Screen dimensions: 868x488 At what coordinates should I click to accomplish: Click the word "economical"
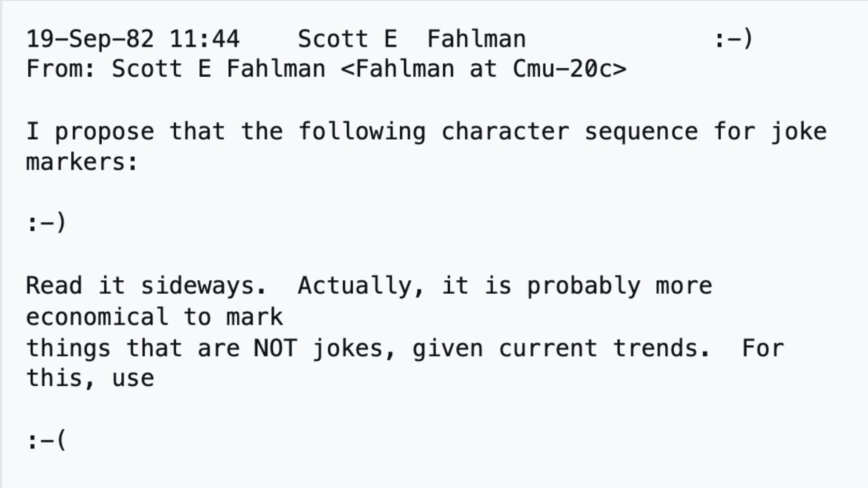(97, 317)
